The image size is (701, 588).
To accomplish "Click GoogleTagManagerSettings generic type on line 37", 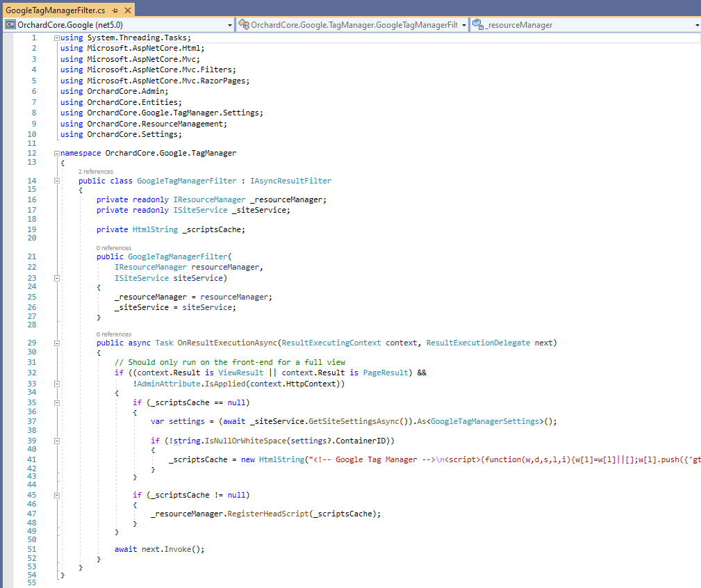I will point(485,421).
